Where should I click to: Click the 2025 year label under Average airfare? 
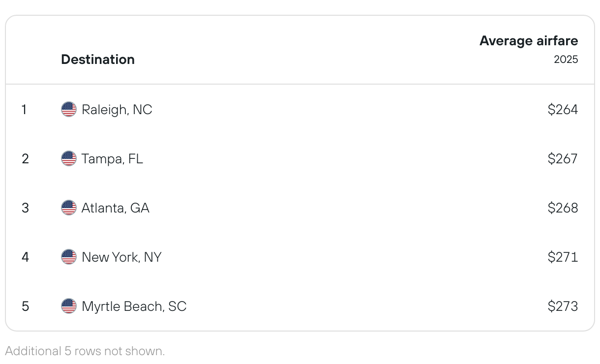click(566, 60)
